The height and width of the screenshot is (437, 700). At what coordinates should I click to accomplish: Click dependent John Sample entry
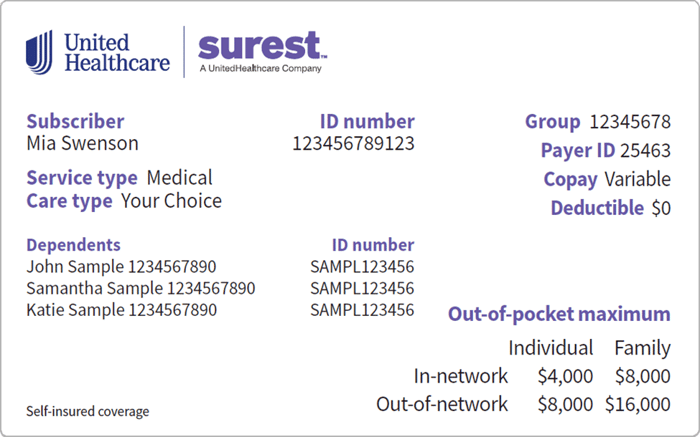121,266
